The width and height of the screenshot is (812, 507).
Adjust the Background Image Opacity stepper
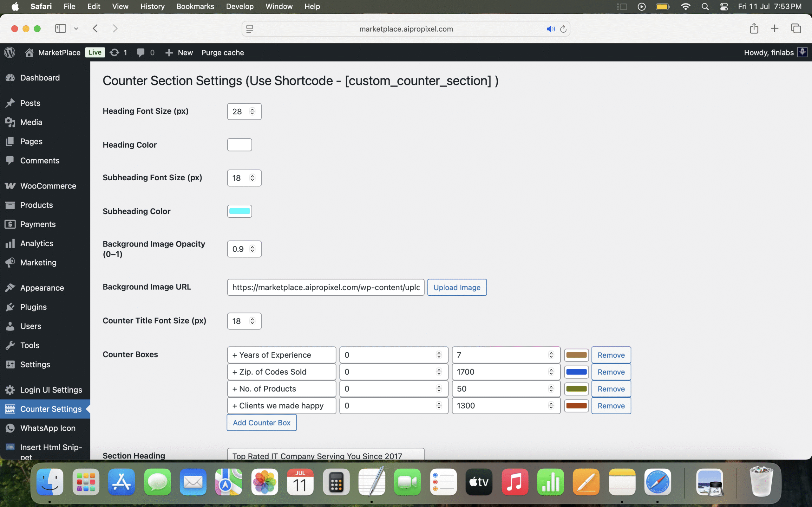tap(252, 249)
